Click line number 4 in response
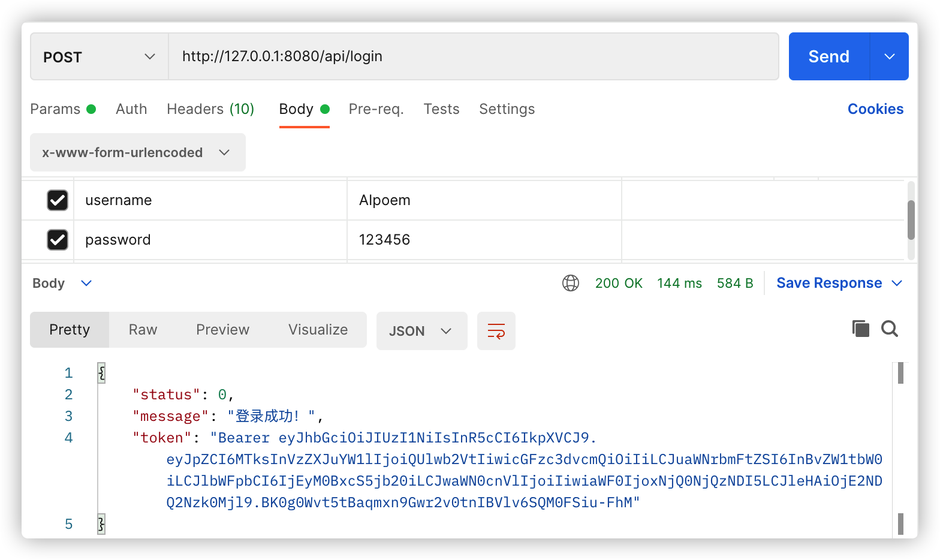This screenshot has width=940, height=560. click(69, 438)
